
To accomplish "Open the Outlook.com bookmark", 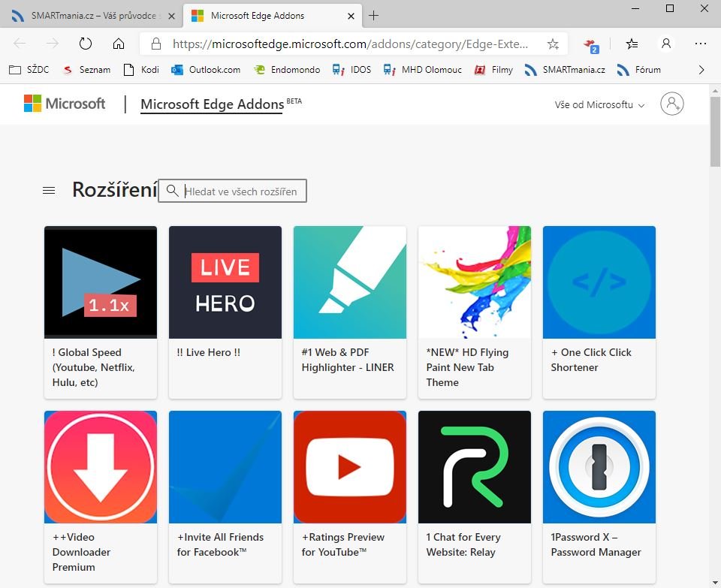I will 206,70.
